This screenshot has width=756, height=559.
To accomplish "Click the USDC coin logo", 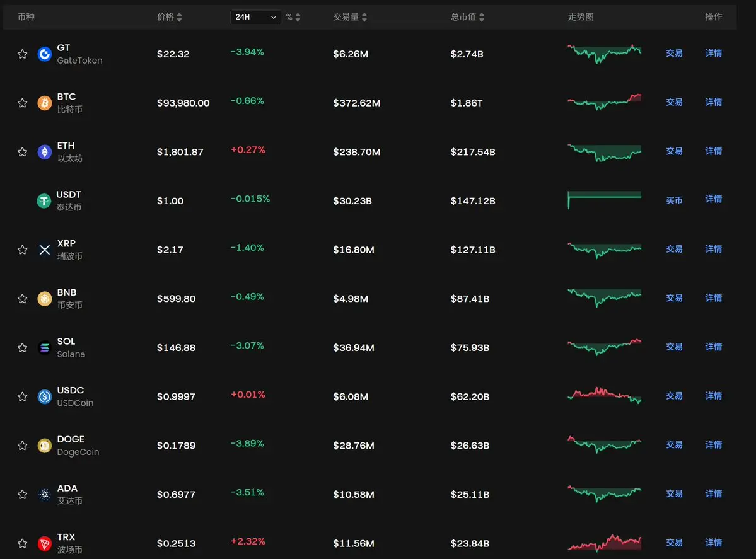I will coord(44,396).
